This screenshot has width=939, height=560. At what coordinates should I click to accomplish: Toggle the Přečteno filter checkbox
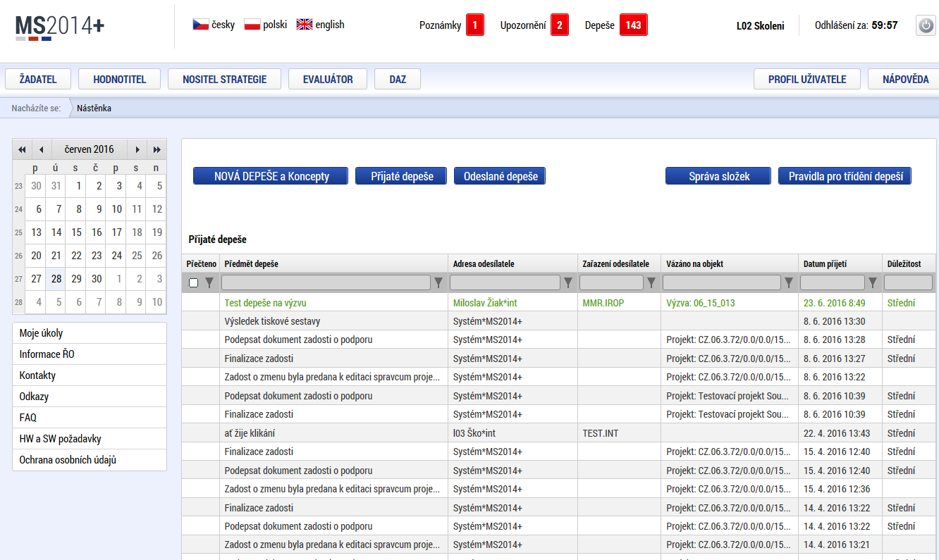194,283
